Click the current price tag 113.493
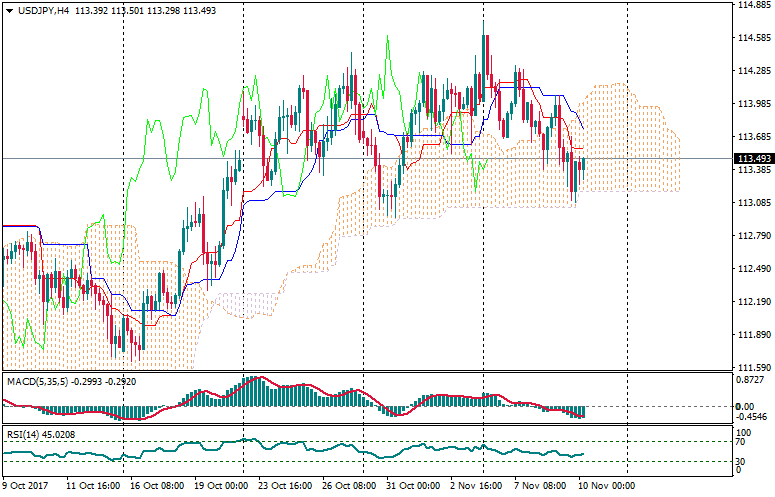775x497 pixels. [751, 159]
